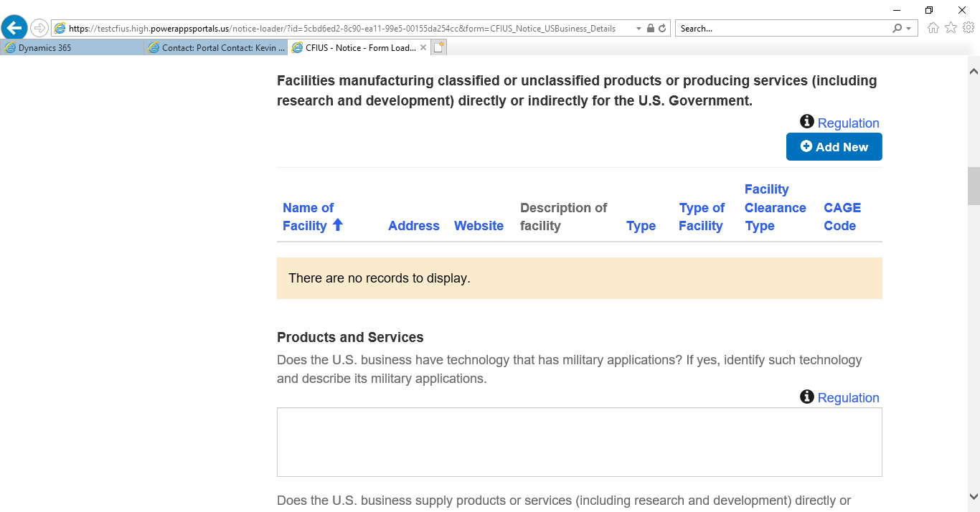Expand the search provider dropdown arrow
Image resolution: width=980 pixels, height=512 pixels.
(x=909, y=29)
